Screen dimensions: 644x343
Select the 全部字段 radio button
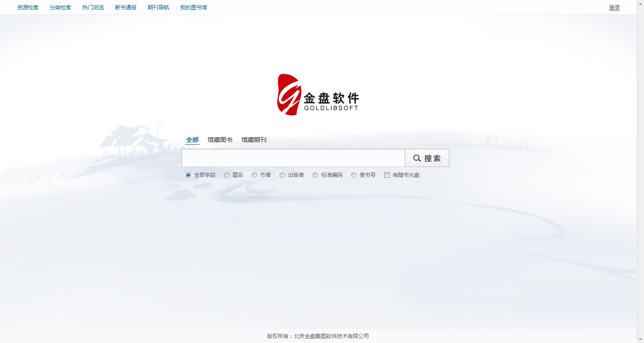[188, 175]
